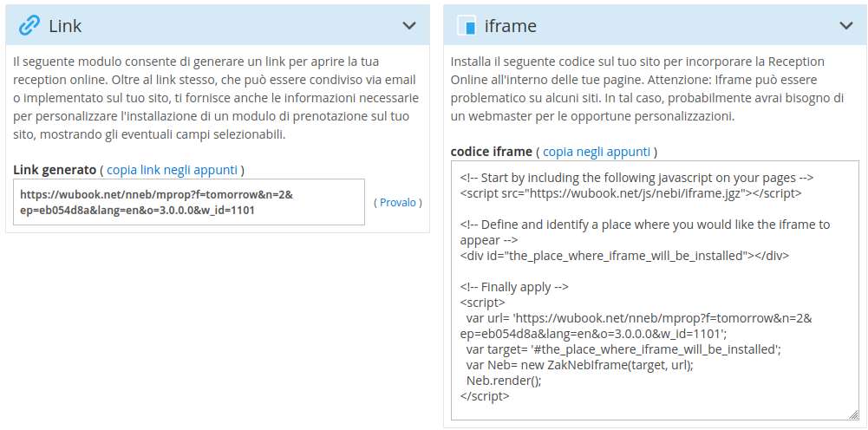
Task: Click the textarea resize handle corner
Action: (x=854, y=415)
